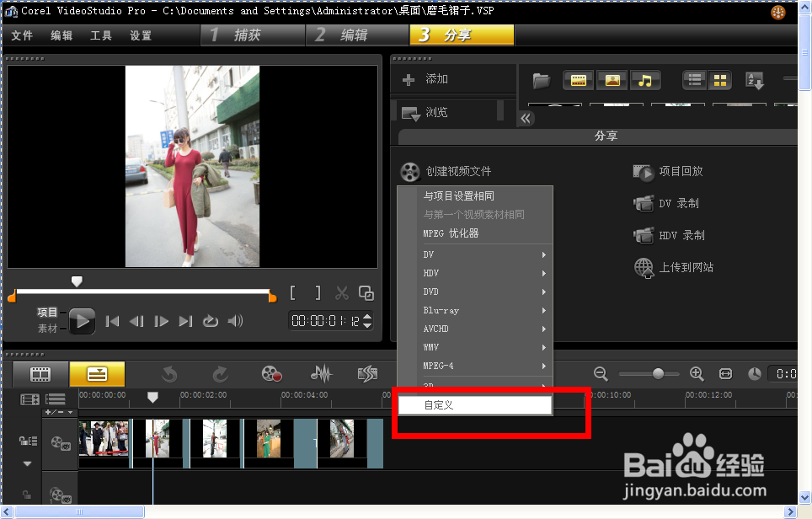Select 与项目设置相同 menu entry
This screenshot has height=519, width=812.
tap(475, 195)
